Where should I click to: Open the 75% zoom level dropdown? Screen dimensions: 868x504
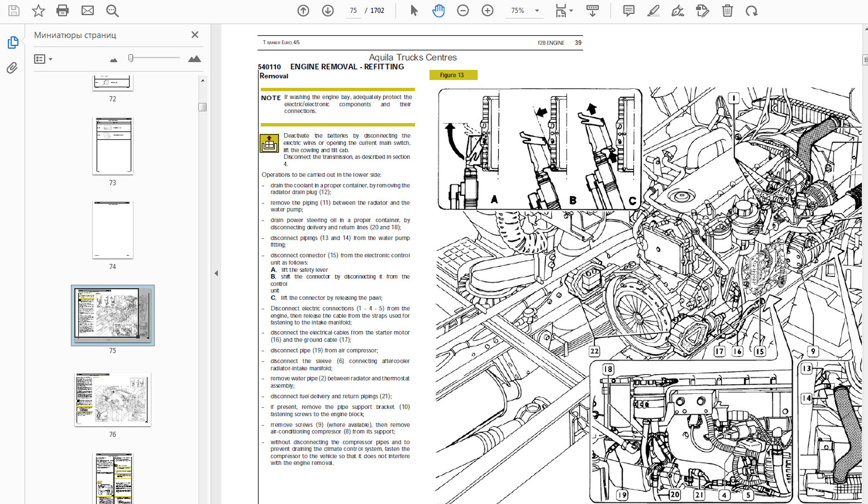(x=537, y=11)
